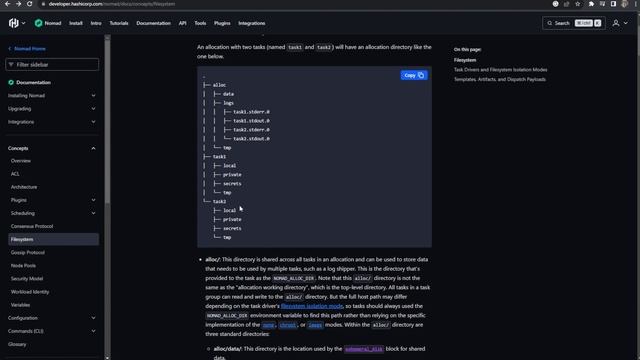Follow the image inline code link
640x360 pixels.
tap(315, 325)
